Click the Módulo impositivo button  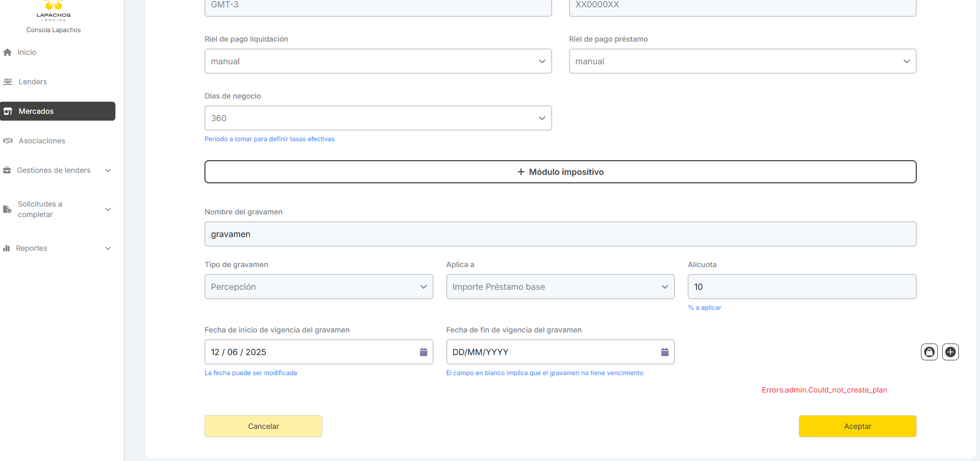pos(560,172)
